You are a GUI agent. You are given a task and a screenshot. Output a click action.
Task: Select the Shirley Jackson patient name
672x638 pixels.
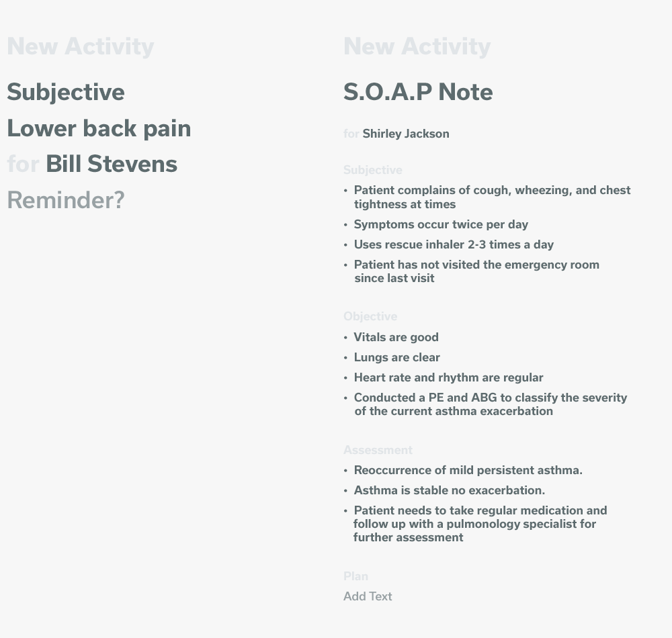(x=406, y=134)
